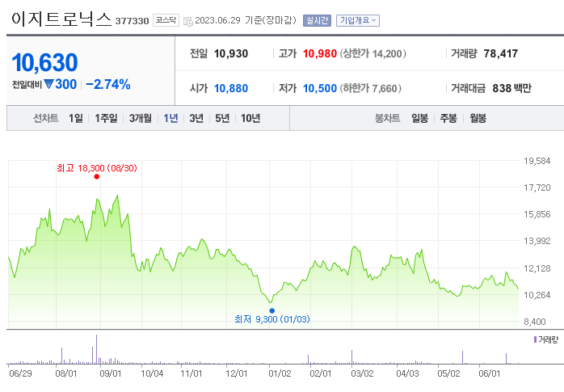
Task: Select the 3년 line chart tab
Action: click(x=196, y=118)
